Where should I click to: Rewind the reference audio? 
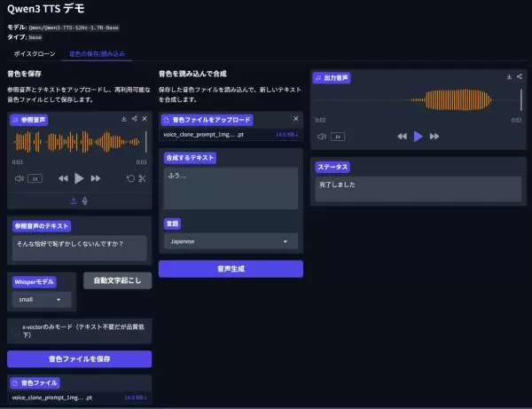coord(63,178)
